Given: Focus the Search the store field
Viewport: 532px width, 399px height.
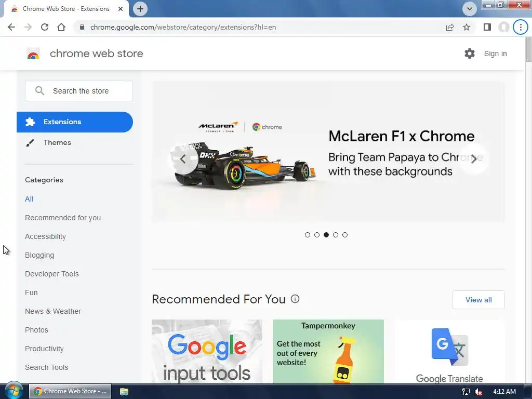Looking at the screenshot, I should coord(79,91).
